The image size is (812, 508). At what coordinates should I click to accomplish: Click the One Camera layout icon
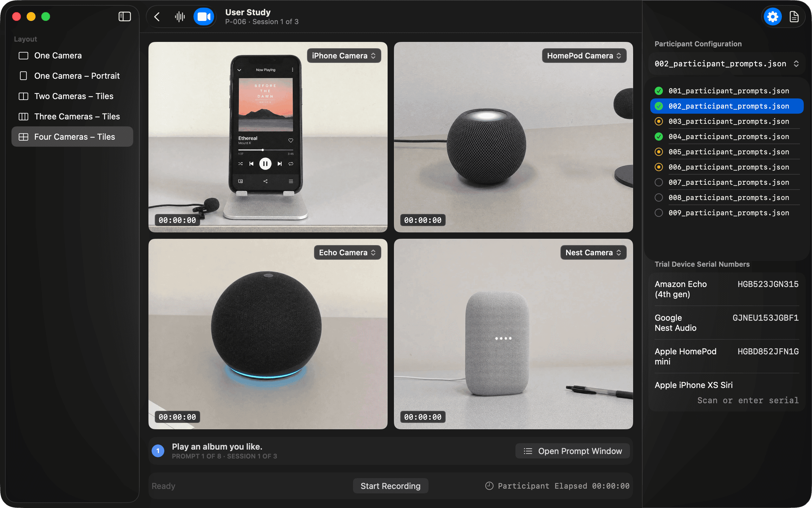23,56
